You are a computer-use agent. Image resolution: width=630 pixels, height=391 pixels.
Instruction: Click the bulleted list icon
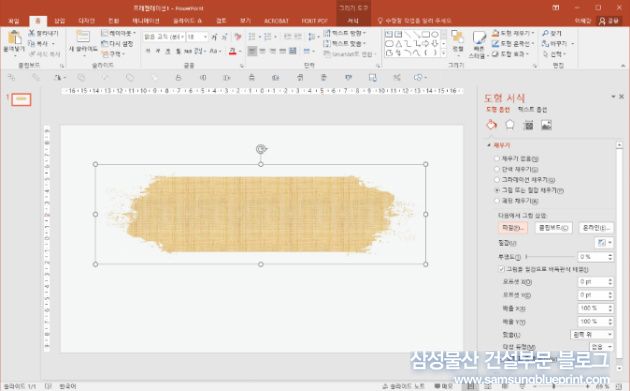[252, 37]
